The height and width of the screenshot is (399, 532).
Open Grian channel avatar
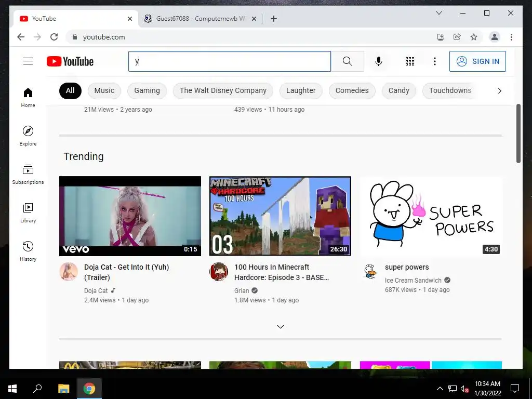[x=219, y=271]
